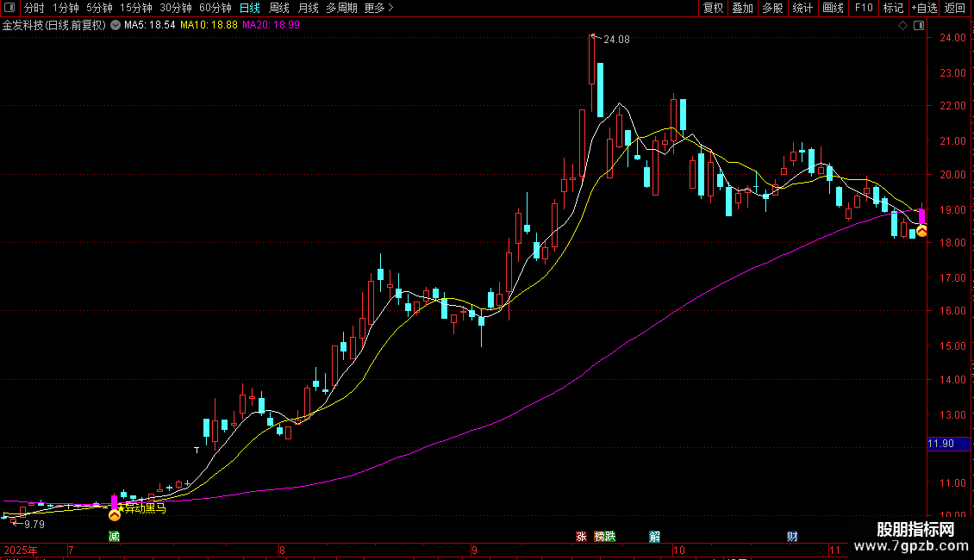Click the 解 event marker on timeline
The image size is (974, 560).
click(x=655, y=537)
